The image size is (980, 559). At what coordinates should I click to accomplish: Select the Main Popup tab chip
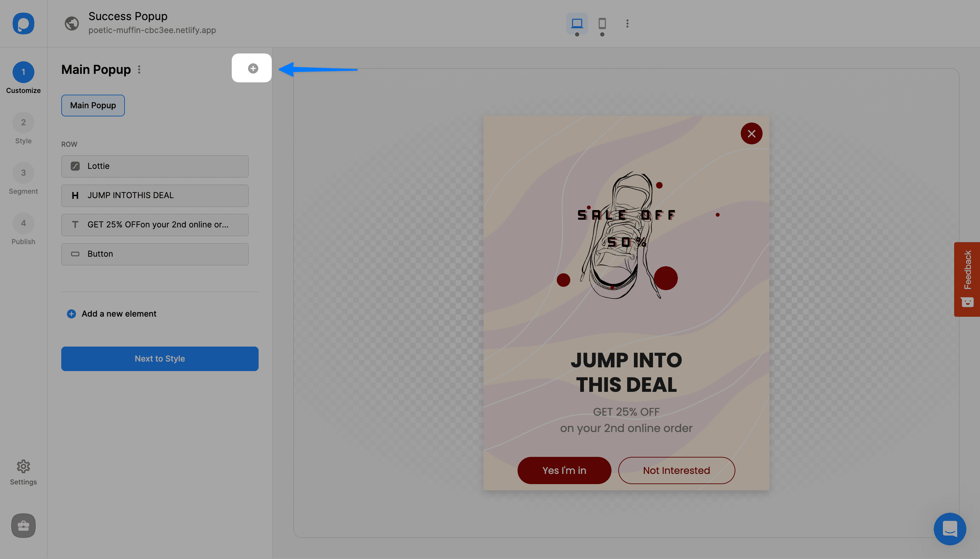click(93, 106)
